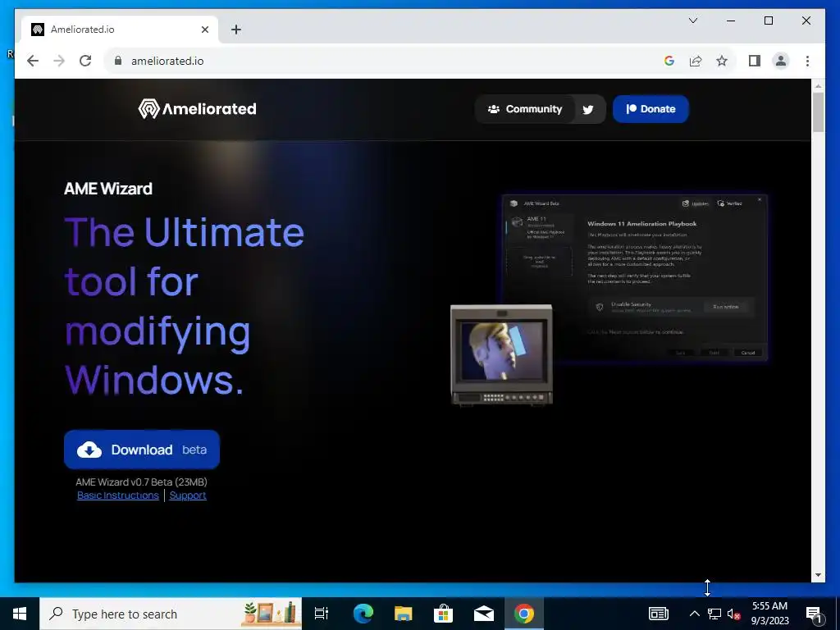Open the network tray icon
This screenshot has height=630, width=840.
[x=714, y=614]
